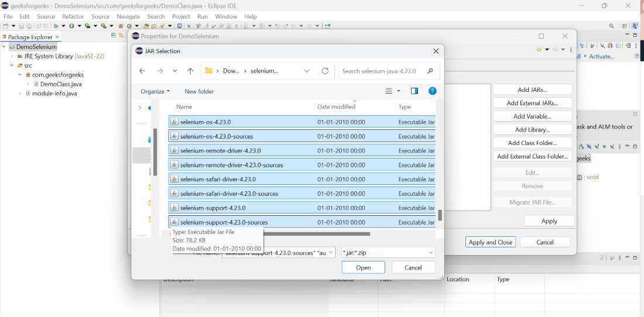644x317 pixels.
Task: Expand the JRE System Library node
Action: tap(12, 56)
